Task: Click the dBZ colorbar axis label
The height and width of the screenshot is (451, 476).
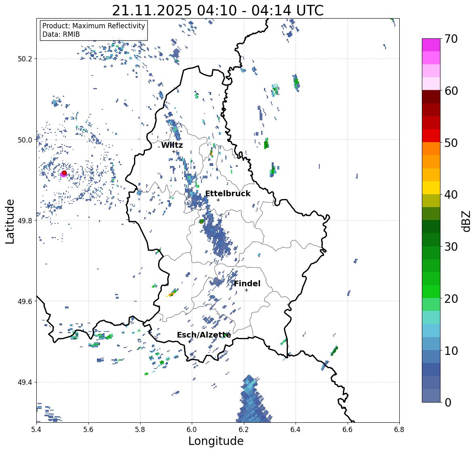Action: pos(467,221)
